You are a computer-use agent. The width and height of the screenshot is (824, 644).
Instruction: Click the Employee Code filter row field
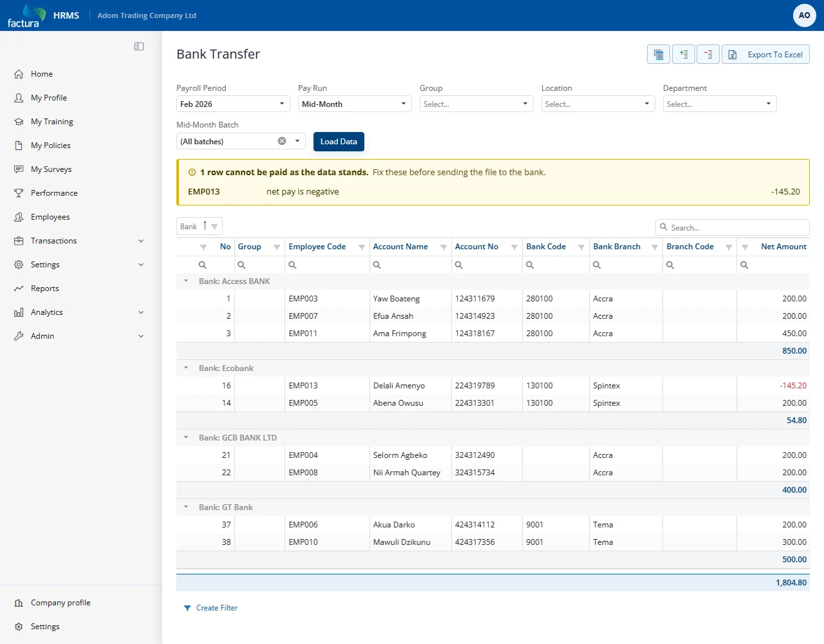[327, 265]
